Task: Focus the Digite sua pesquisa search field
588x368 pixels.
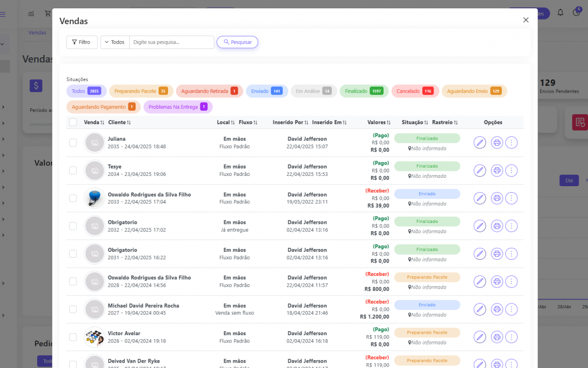Action: click(171, 42)
